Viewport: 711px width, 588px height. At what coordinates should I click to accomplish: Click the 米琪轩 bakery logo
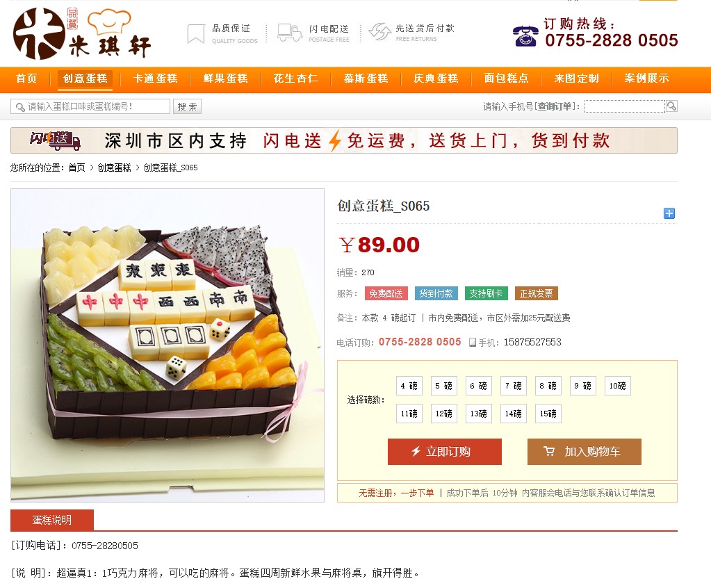pos(81,33)
